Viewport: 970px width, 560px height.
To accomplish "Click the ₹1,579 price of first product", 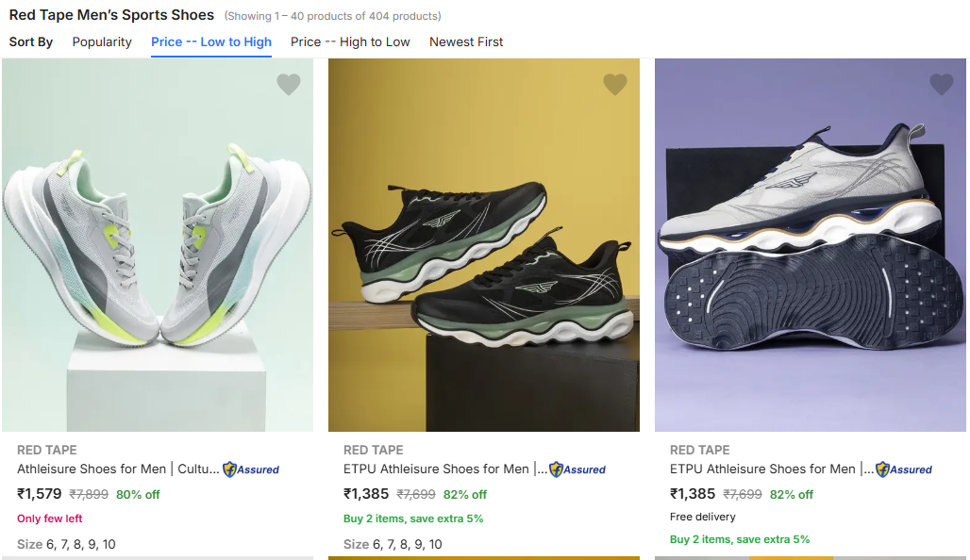I will click(40, 494).
